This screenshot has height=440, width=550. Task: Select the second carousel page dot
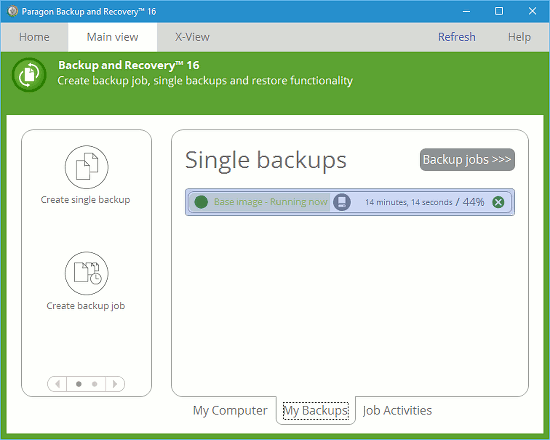94,384
